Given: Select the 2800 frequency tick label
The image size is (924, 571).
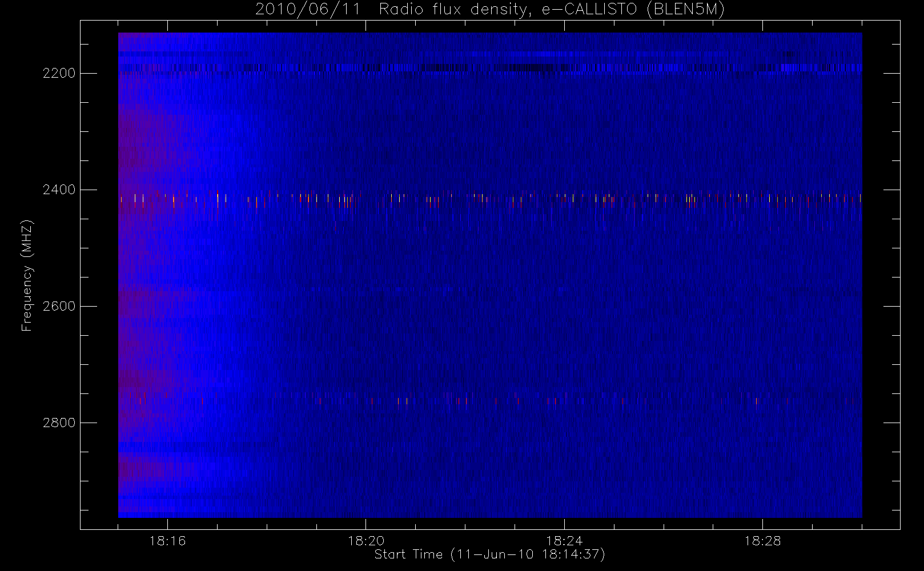Looking at the screenshot, I should [59, 423].
